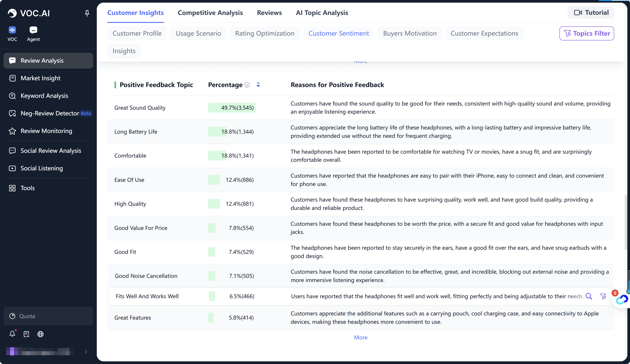This screenshot has height=364, width=630.
Task: Click the Tutorial button
Action: point(591,13)
